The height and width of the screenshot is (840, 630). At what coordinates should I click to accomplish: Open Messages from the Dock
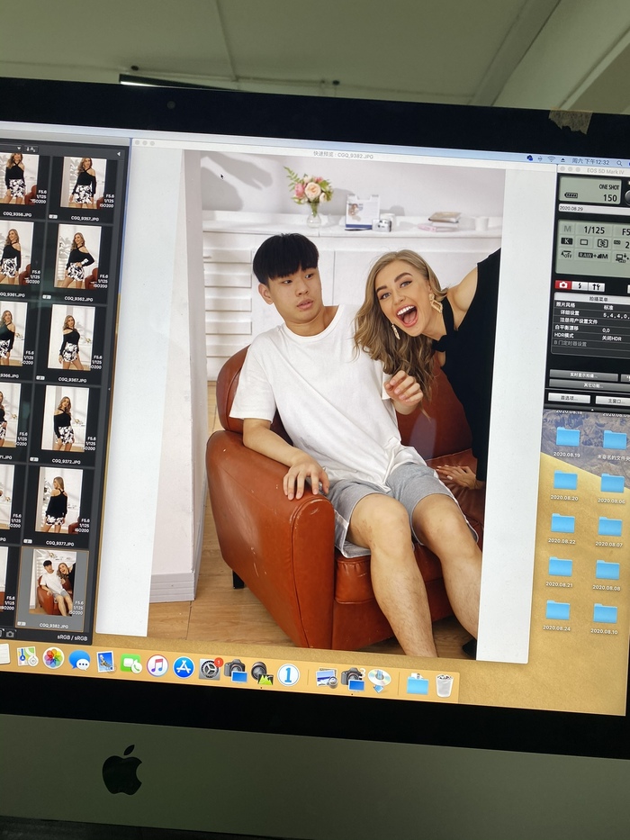[x=80, y=660]
